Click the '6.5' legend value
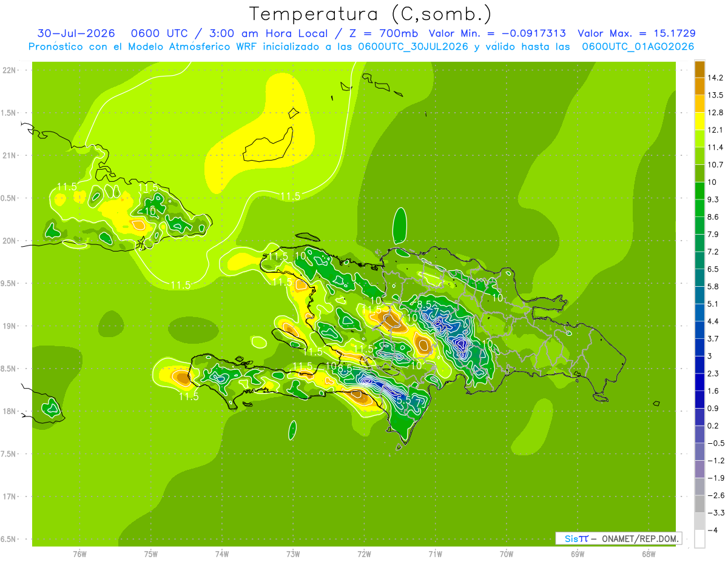728x562 pixels. point(714,269)
